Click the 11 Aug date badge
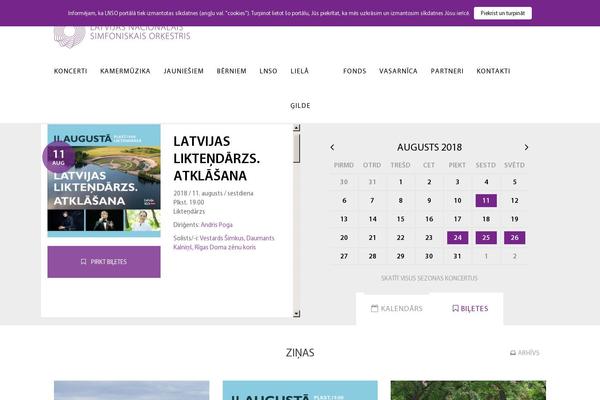600x400 pixels. click(58, 157)
